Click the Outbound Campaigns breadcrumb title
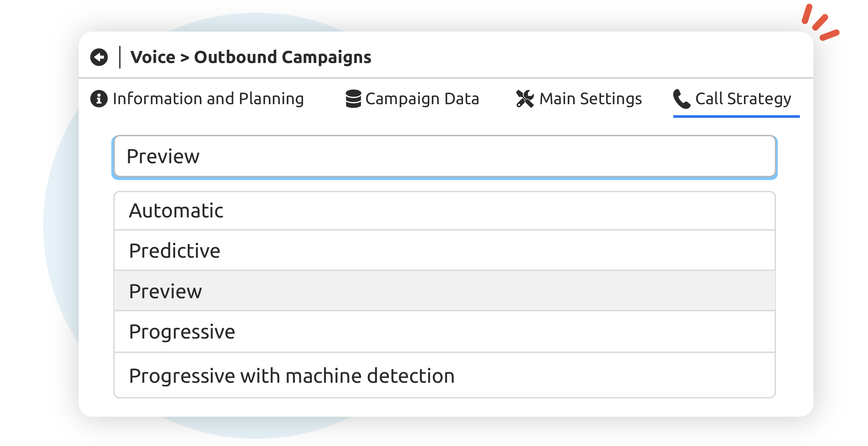 (282, 57)
